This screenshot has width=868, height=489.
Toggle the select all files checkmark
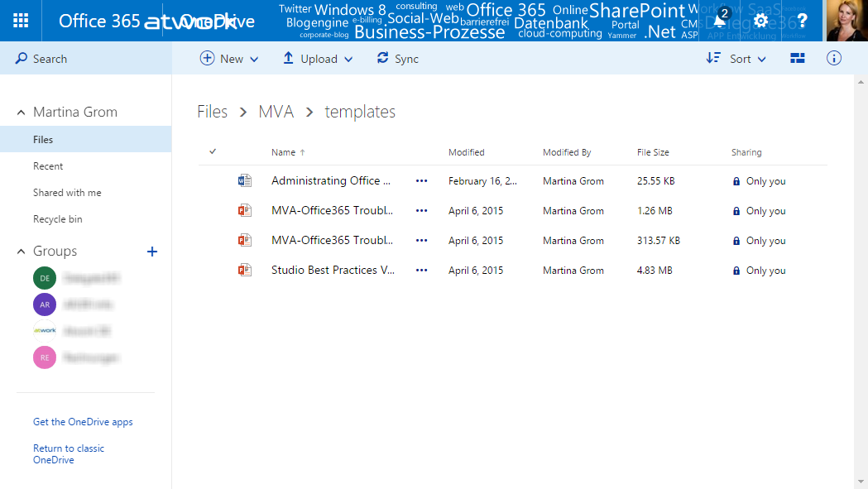tap(213, 151)
